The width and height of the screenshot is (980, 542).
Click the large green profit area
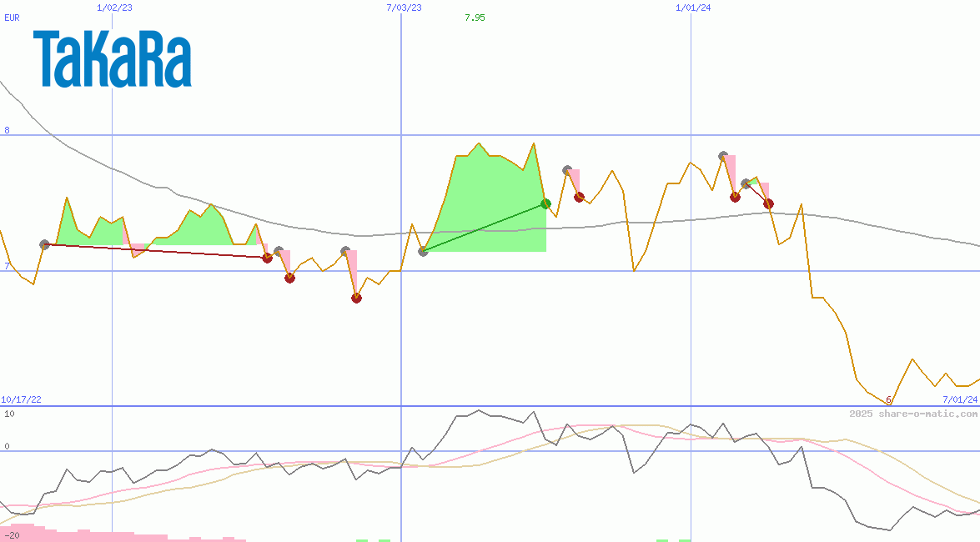click(x=492, y=200)
